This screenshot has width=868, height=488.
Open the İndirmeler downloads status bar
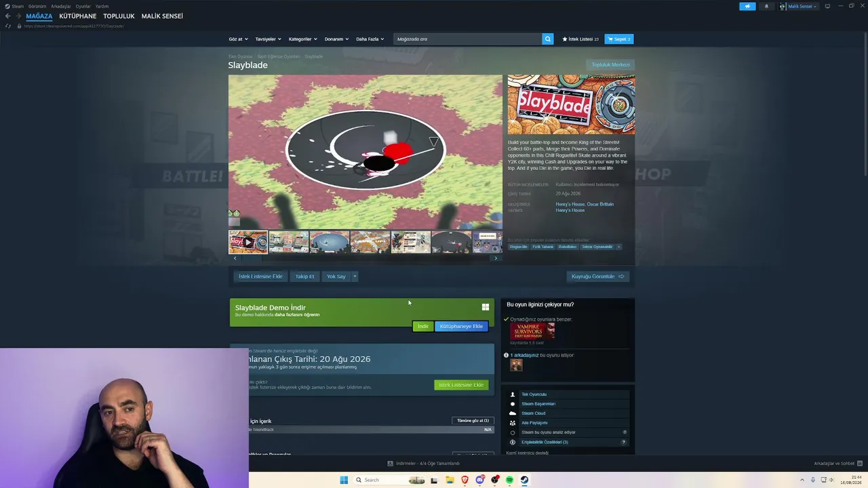pos(424,464)
